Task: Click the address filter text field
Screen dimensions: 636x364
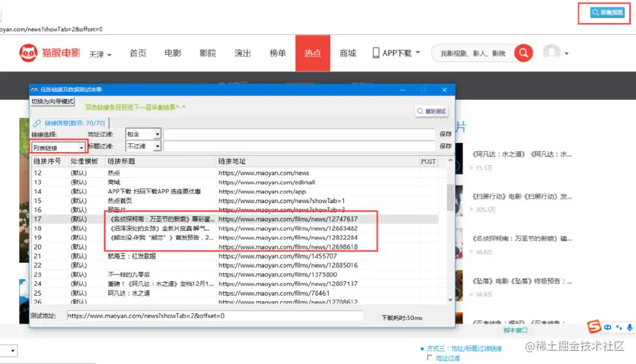Action: (x=299, y=134)
